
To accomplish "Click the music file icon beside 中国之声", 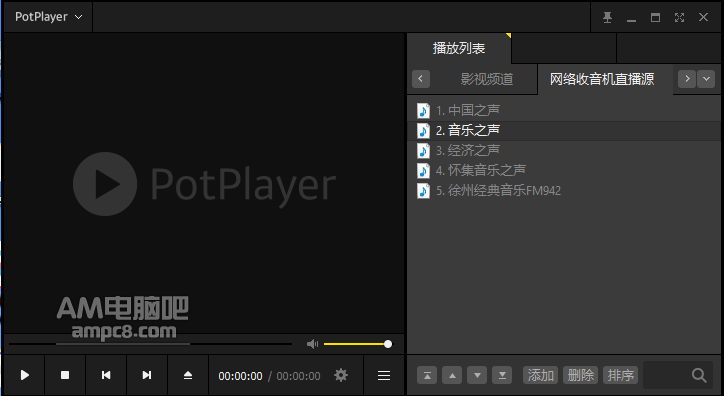I will pyautogui.click(x=423, y=111).
